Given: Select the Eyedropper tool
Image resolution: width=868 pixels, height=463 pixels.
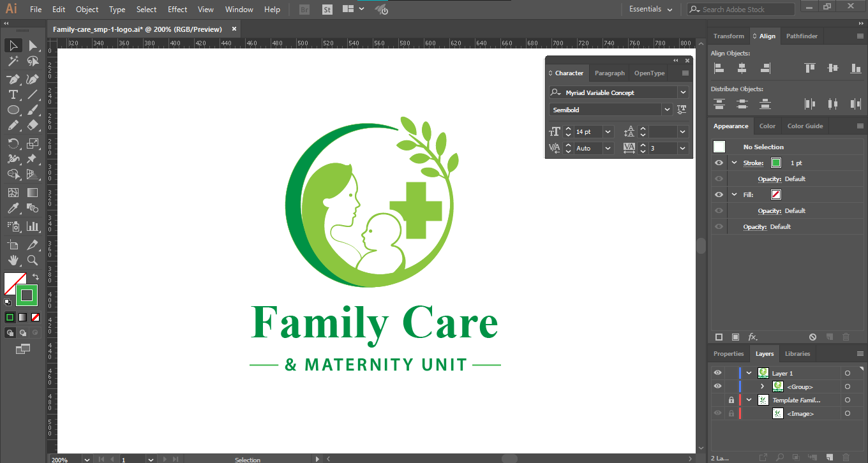Looking at the screenshot, I should tap(13, 209).
